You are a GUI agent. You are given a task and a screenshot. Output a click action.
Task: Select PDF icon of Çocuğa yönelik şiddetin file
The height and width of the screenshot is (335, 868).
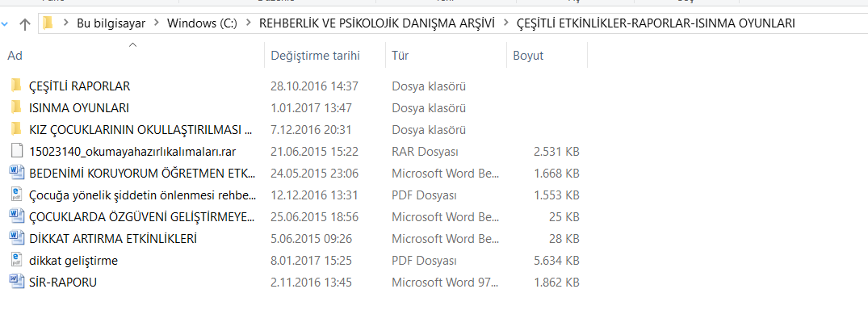[x=17, y=195]
